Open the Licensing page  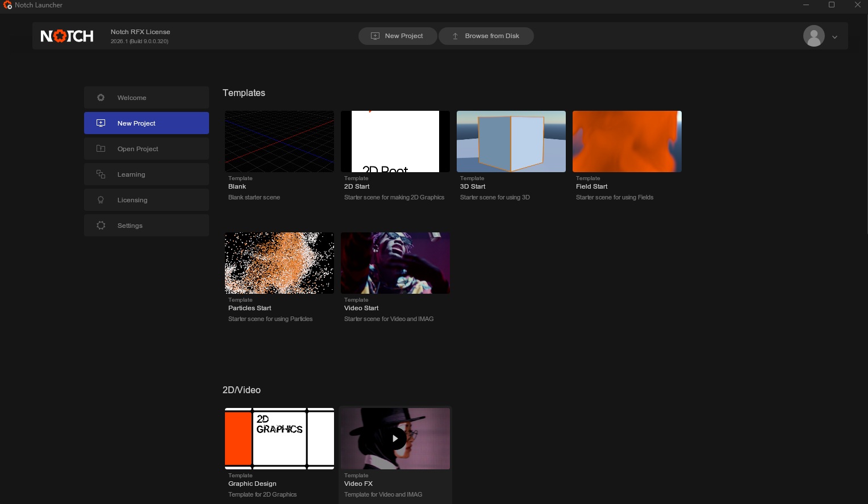(147, 200)
